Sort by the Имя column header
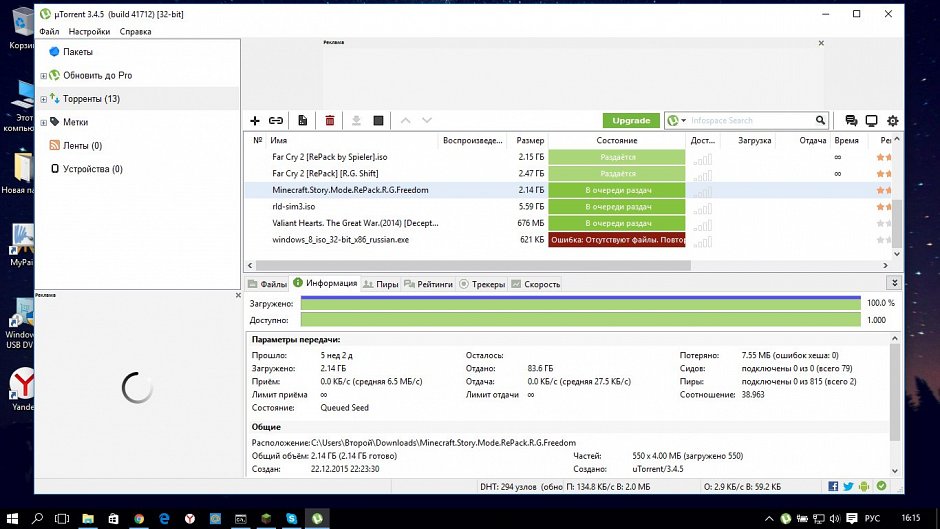This screenshot has width=940, height=529. [x=352, y=140]
